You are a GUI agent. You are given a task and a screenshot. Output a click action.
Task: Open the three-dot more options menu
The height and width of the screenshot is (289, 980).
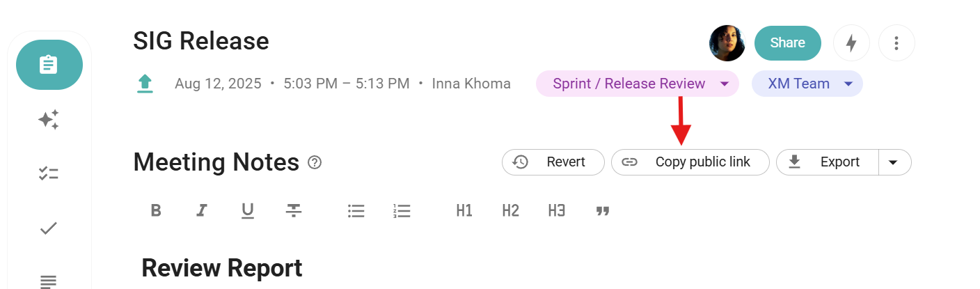(896, 43)
